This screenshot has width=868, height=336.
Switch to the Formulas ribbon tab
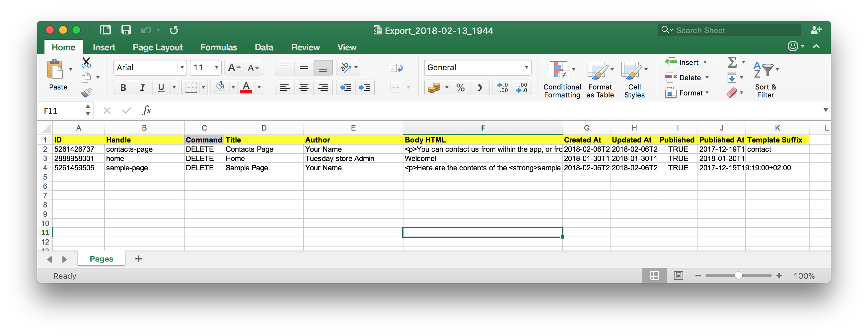[x=219, y=47]
